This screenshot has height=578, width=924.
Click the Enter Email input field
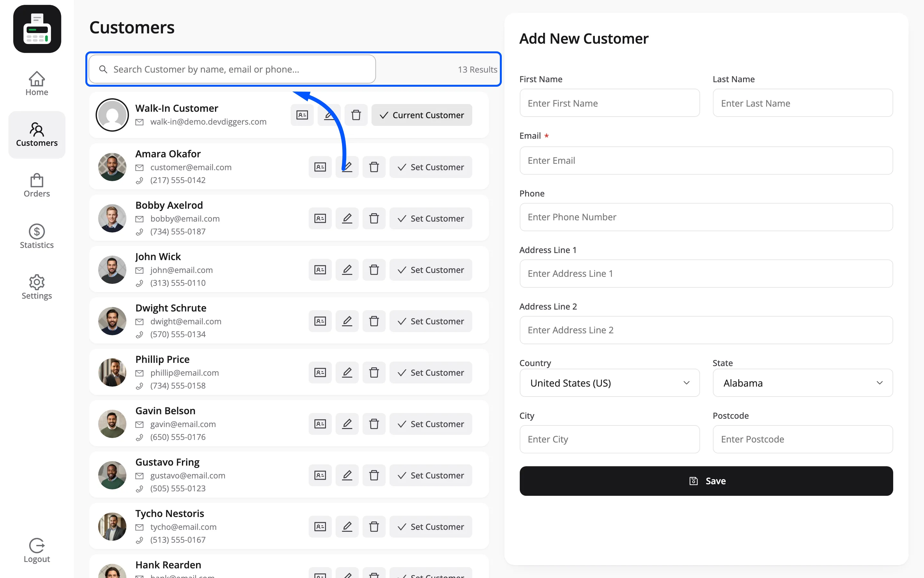tap(706, 161)
